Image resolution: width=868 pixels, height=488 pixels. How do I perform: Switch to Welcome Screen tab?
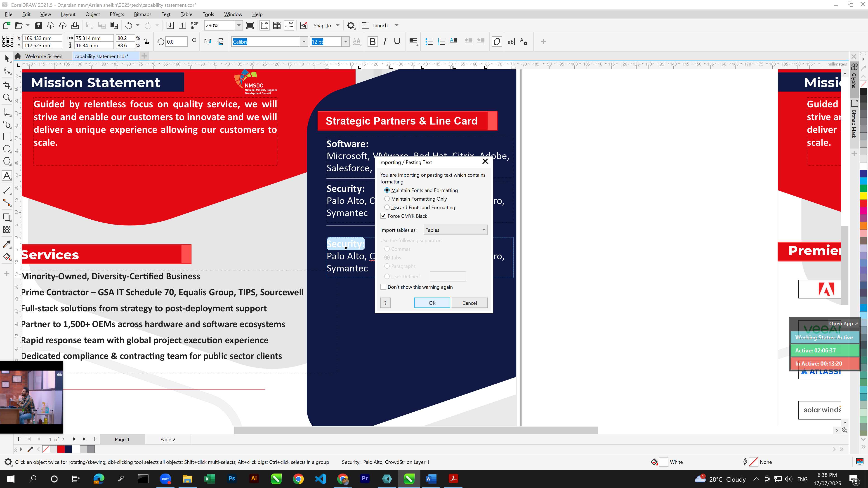[x=43, y=56]
